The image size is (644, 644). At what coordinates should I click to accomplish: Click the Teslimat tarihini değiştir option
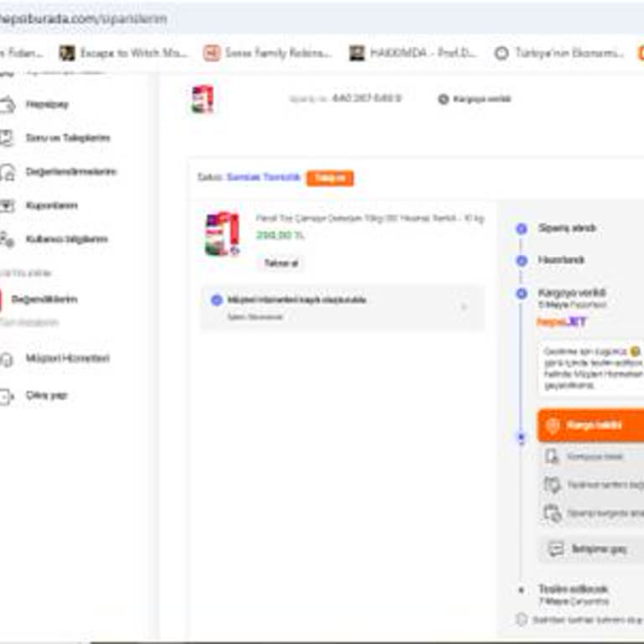tap(592, 485)
